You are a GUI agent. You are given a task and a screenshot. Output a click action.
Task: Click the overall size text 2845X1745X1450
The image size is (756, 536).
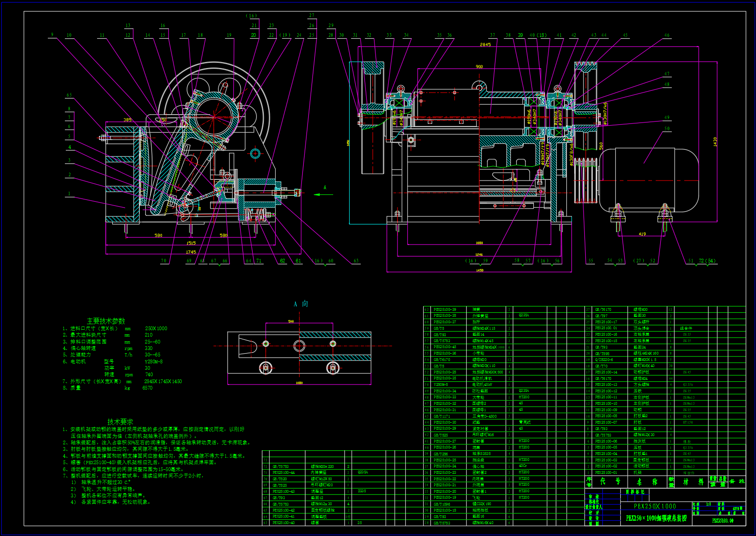163,381
